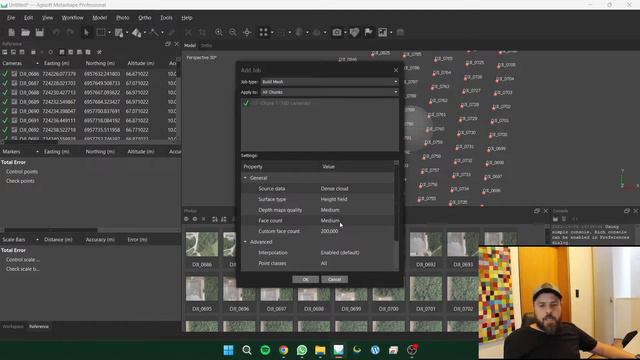Collapse the Advanced settings group

[245, 242]
